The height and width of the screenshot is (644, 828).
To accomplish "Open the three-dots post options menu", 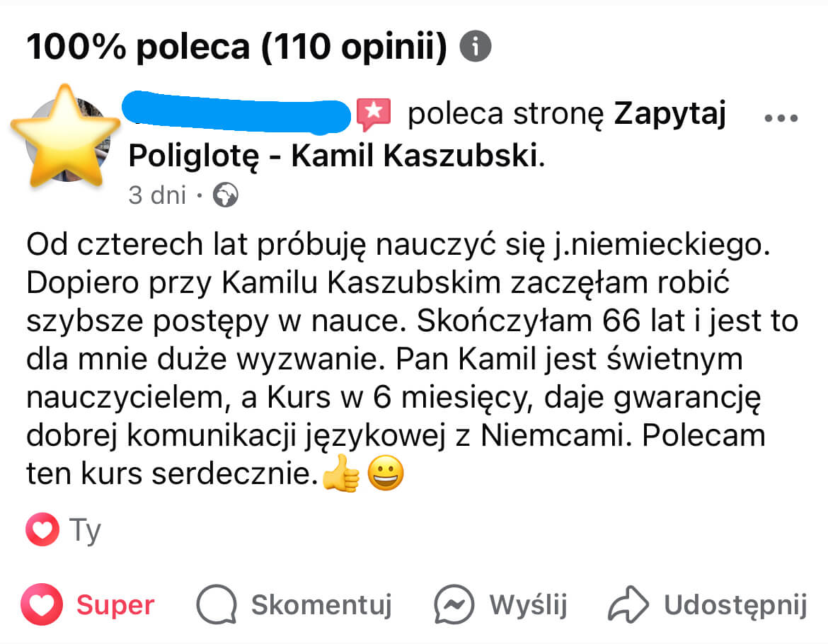I will click(x=782, y=118).
